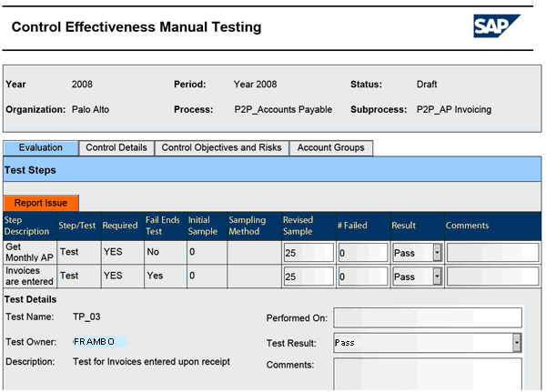The image size is (546, 392).
Task: Select the Control Objectives and Risks tab
Action: [x=222, y=147]
